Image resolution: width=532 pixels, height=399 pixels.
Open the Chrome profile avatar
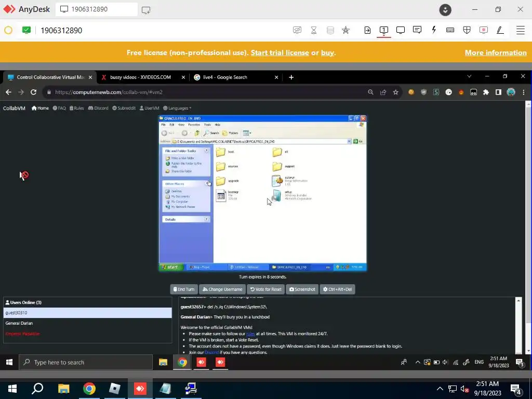tap(511, 92)
